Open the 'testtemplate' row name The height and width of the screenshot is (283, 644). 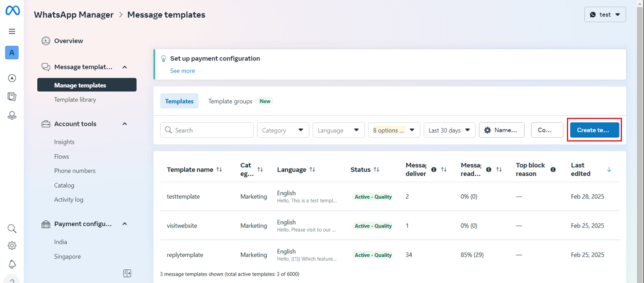[183, 197]
